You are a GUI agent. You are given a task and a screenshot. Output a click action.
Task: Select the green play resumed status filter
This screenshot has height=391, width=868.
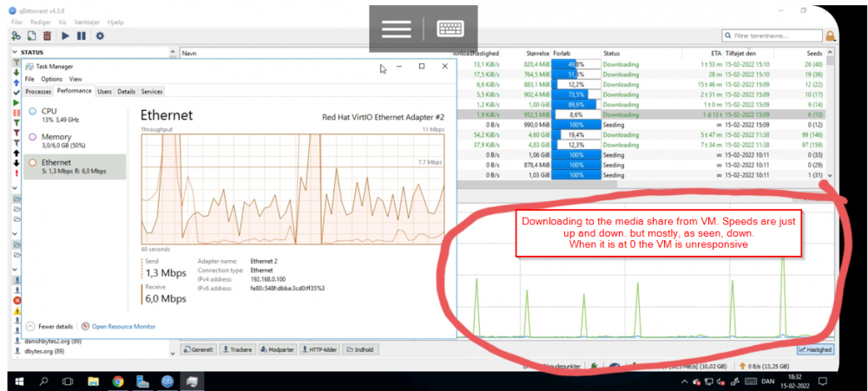(16, 103)
